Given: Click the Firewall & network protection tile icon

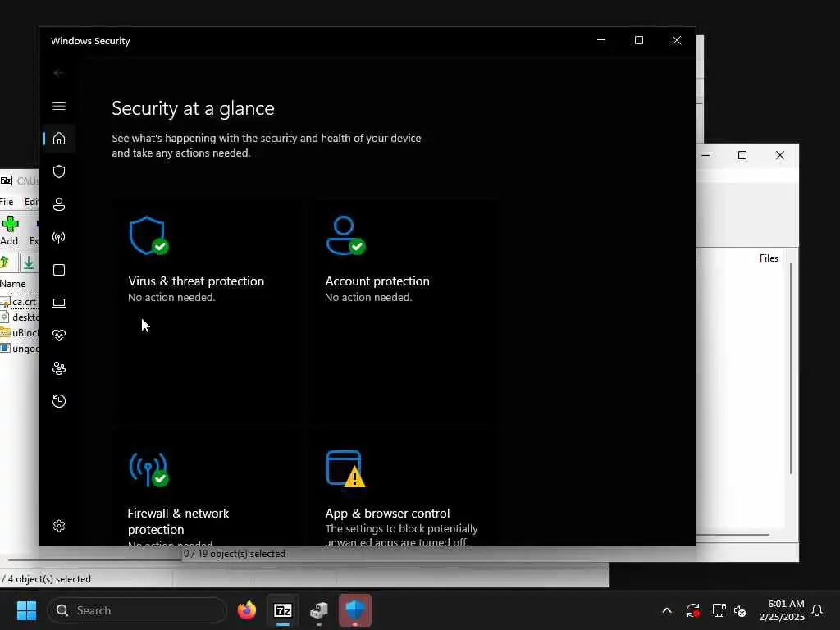Looking at the screenshot, I should point(148,469).
